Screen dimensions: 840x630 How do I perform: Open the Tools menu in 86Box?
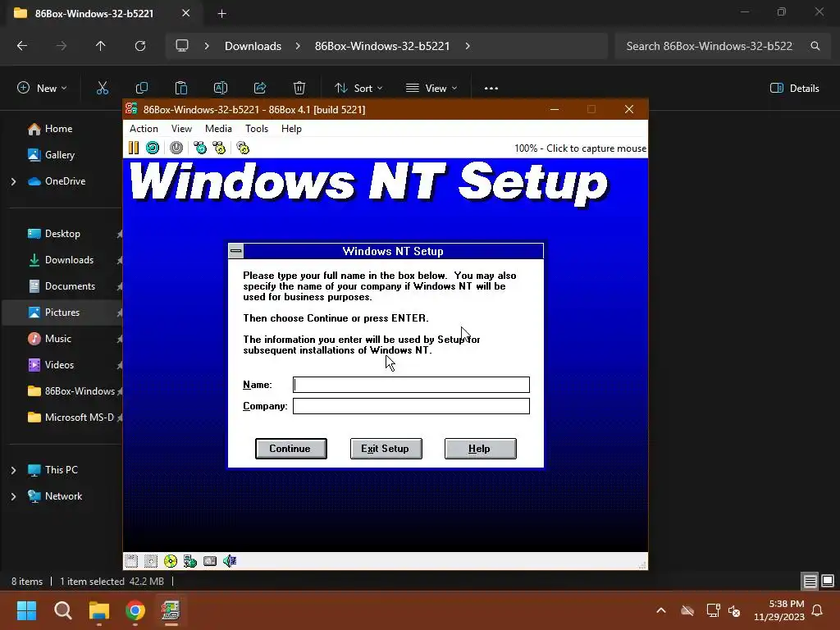tap(257, 129)
